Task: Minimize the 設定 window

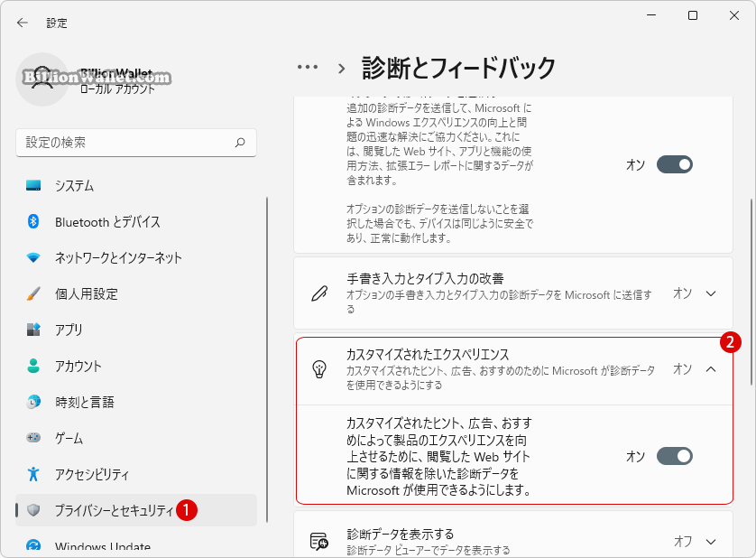Action: click(651, 15)
